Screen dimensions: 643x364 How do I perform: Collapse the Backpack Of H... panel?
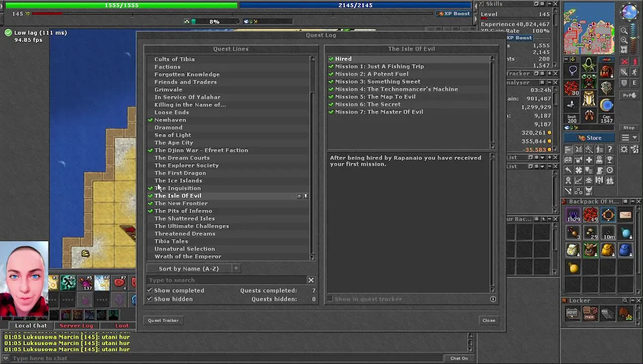tap(632, 202)
